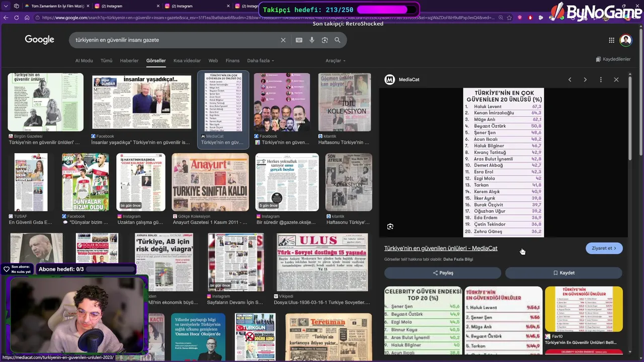Bookmark this page with the star icon

[509, 18]
